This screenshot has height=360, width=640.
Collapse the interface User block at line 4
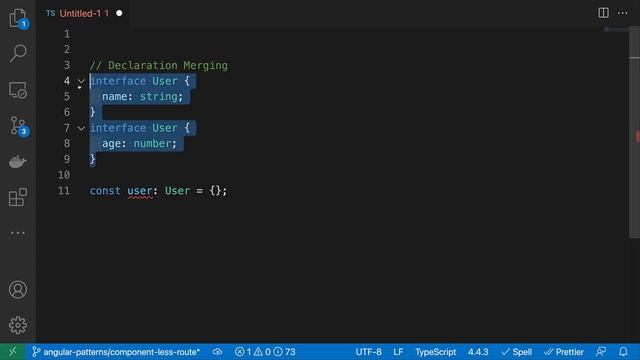point(81,81)
